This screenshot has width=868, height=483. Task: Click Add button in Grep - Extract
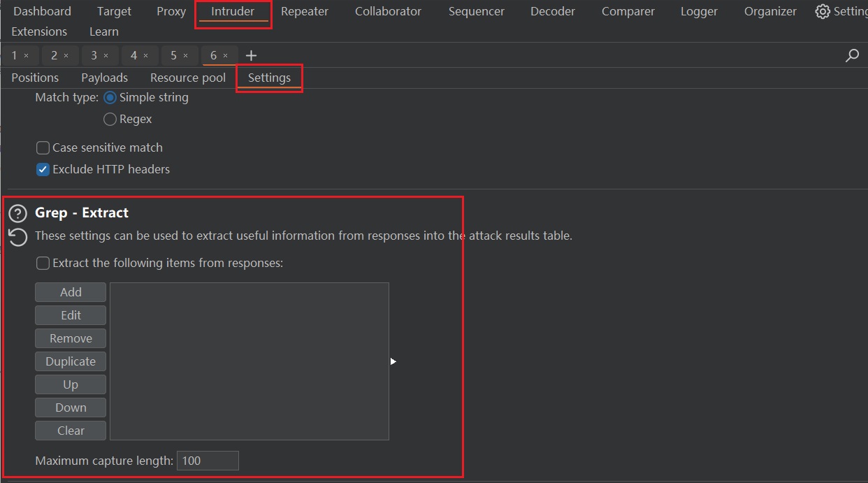(71, 292)
